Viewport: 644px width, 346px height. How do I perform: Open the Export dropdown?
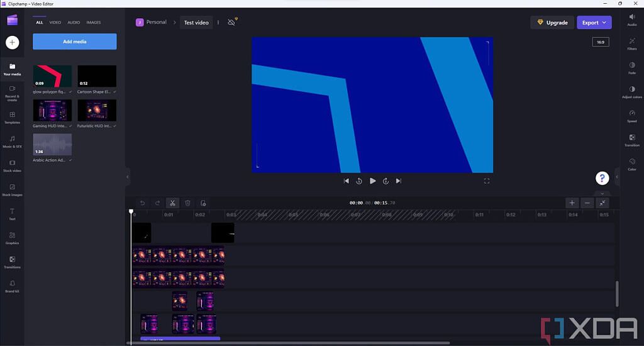(594, 23)
